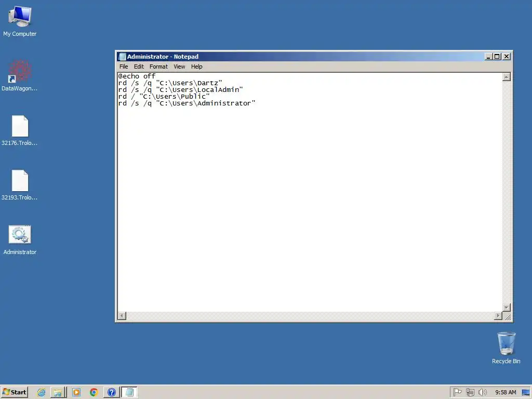
Task: Click the network tray icon
Action: 470,392
